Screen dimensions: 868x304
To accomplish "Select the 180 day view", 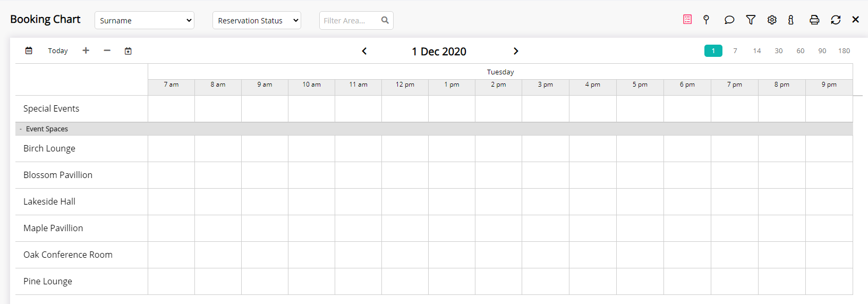I will (x=844, y=51).
